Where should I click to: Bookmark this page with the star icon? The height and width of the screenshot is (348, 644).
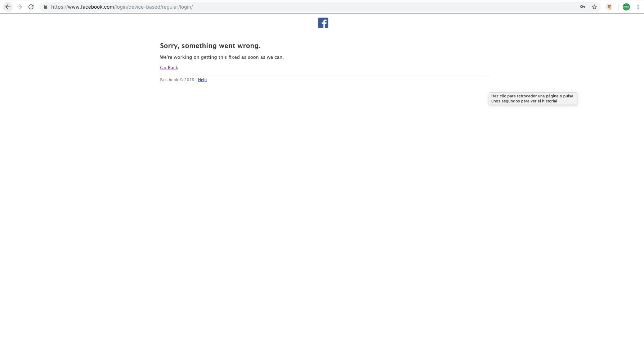594,7
